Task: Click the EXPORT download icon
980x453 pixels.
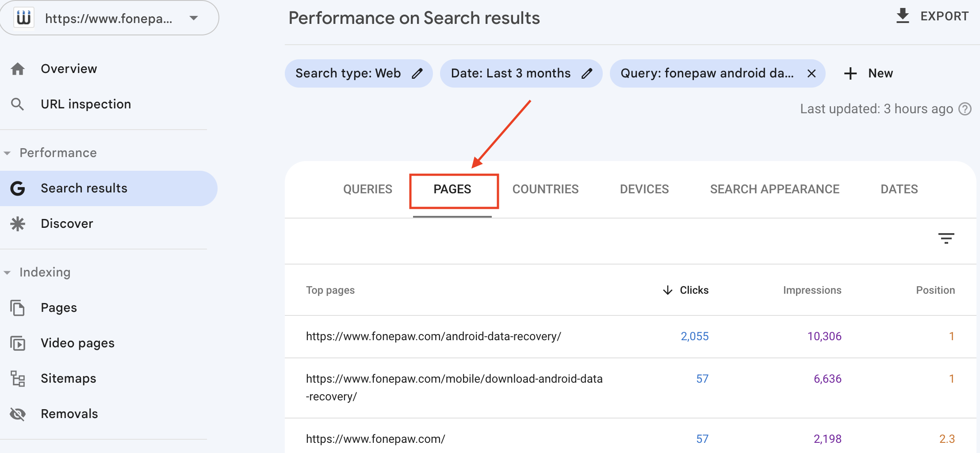Action: click(903, 16)
